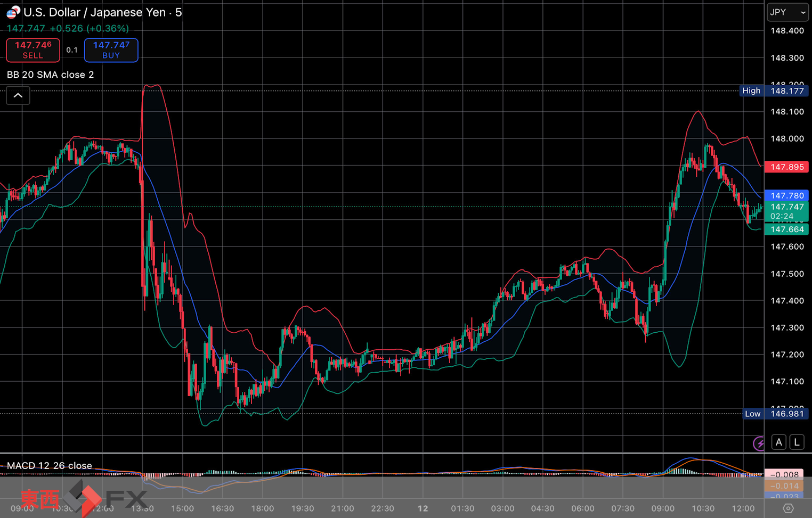Click the purple lightning bolt icon
This screenshot has height=518, width=812.
[759, 443]
